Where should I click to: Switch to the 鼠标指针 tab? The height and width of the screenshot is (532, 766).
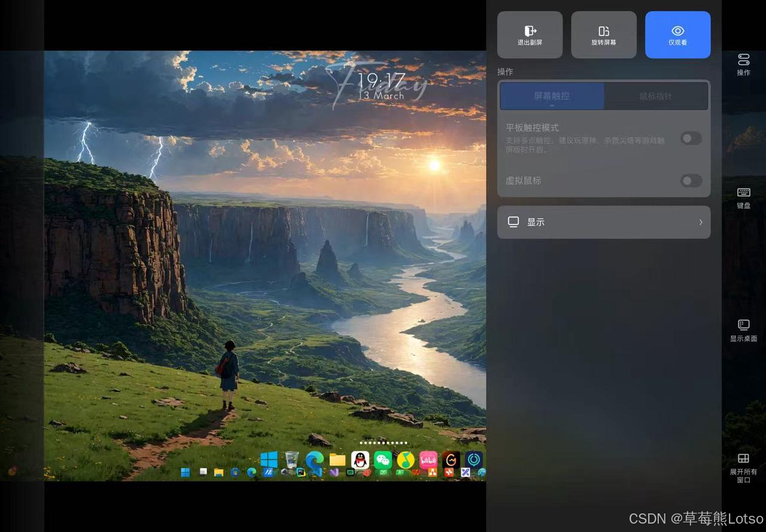tap(656, 96)
